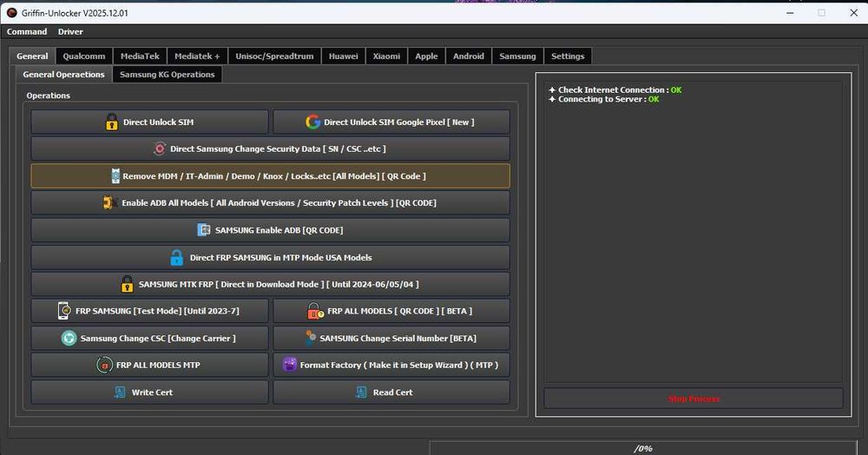Click Direct FRP SAMSUNG in MTP Mode button
868x455 pixels.
pos(270,257)
